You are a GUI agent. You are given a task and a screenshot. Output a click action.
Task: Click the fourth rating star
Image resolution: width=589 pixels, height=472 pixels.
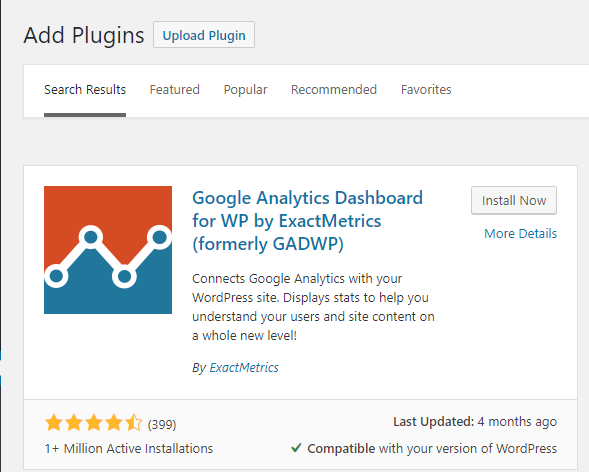pyautogui.click(x=114, y=423)
